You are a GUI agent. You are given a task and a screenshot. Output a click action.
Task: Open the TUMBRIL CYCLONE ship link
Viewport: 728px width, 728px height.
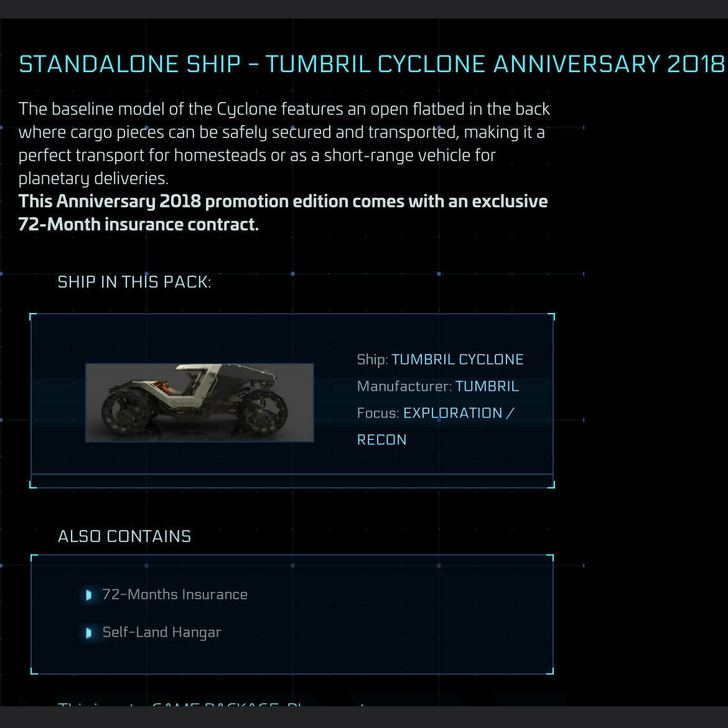(457, 360)
